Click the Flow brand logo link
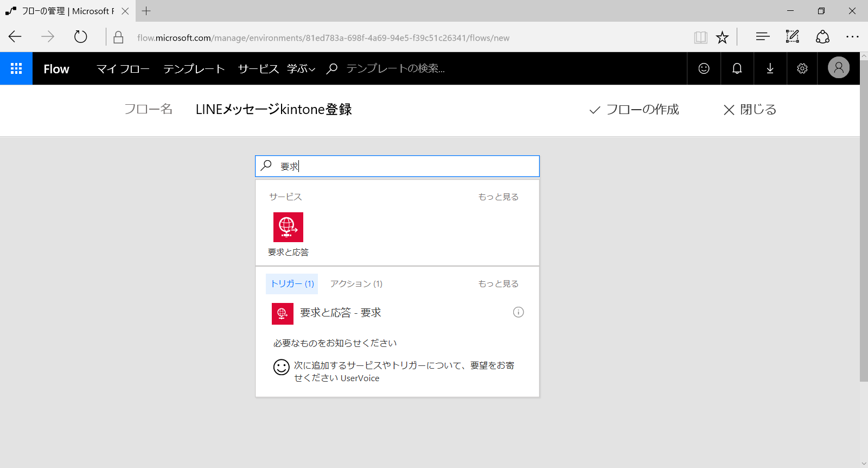Viewport: 868px width, 468px height. (56, 69)
